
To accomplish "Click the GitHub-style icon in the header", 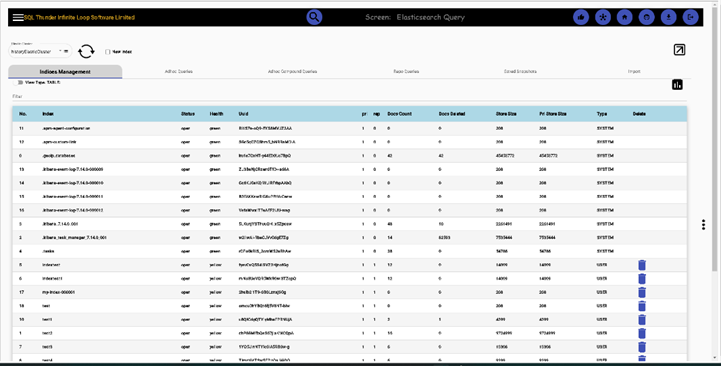I will coord(647,17).
